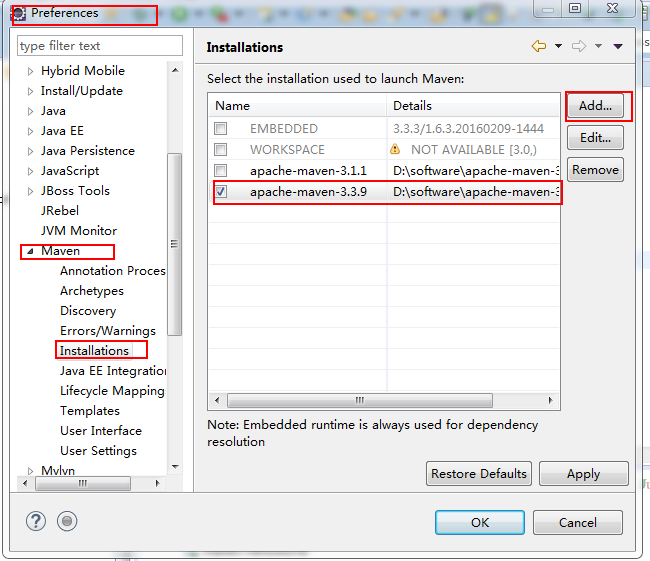The height and width of the screenshot is (561, 650).
Task: Check the apache-maven-3.1.1 checkbox
Action: 221,170
